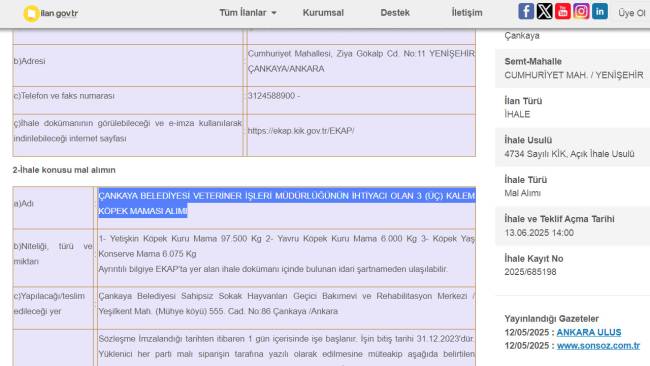Viewport: 650px width, 366px height.
Task: Click 'CUMHURİYET MAH. / YENİŞEHİR' text
Action: tap(574, 75)
